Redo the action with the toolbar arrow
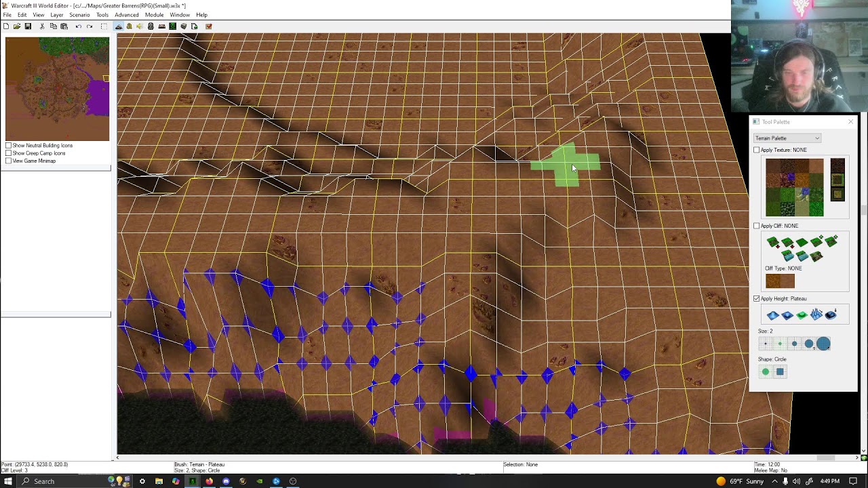The height and width of the screenshot is (488, 868). point(90,26)
